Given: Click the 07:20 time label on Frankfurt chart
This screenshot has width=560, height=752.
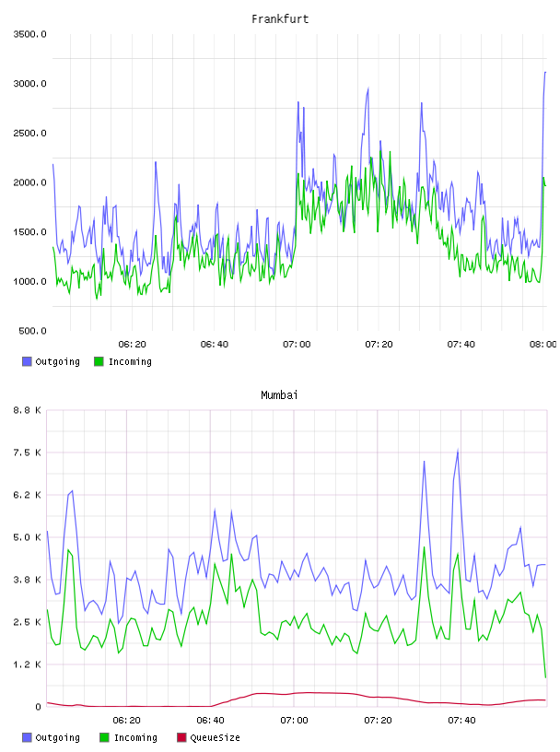Looking at the screenshot, I should tap(379, 345).
